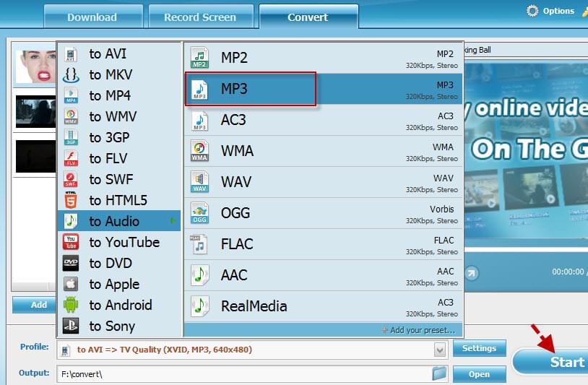The image size is (588, 385).
Task: Open the Profile combo box
Action: tap(246, 350)
